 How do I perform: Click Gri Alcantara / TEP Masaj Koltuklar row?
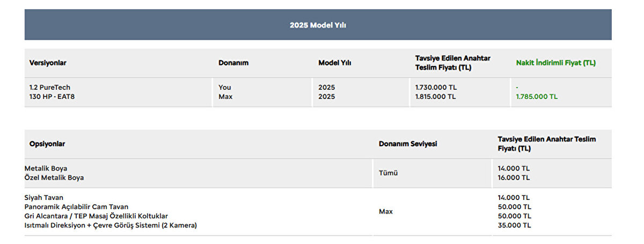point(96,216)
